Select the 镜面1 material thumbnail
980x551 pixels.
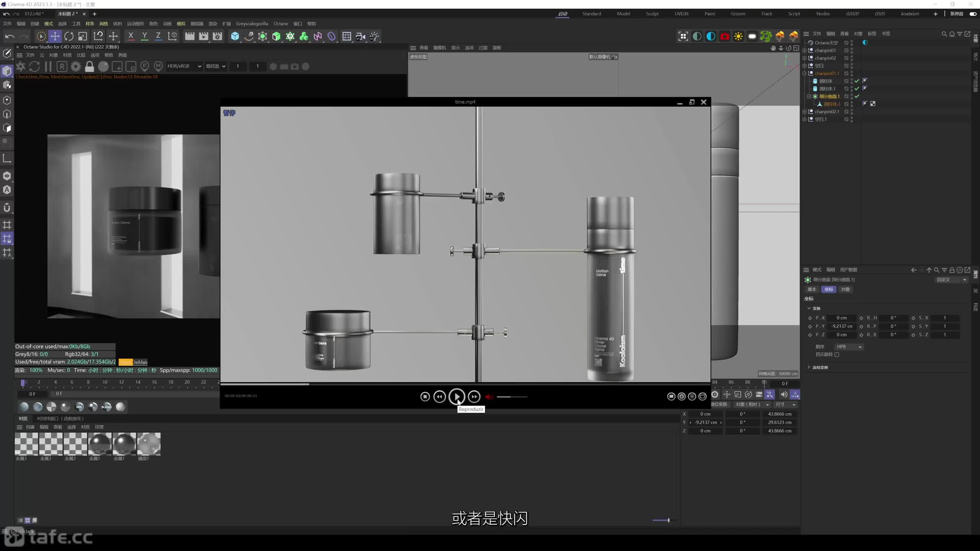pos(149,444)
